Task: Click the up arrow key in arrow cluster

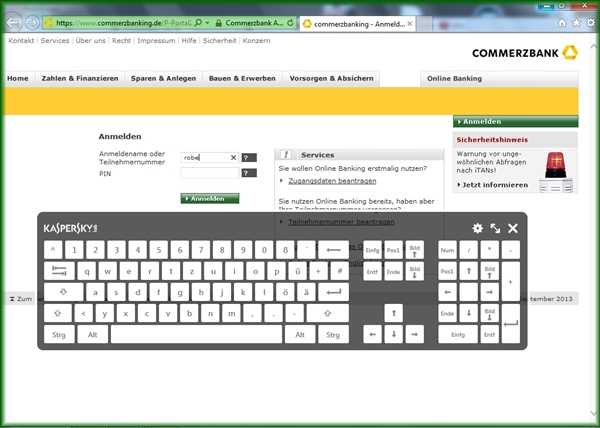Action: [x=393, y=313]
